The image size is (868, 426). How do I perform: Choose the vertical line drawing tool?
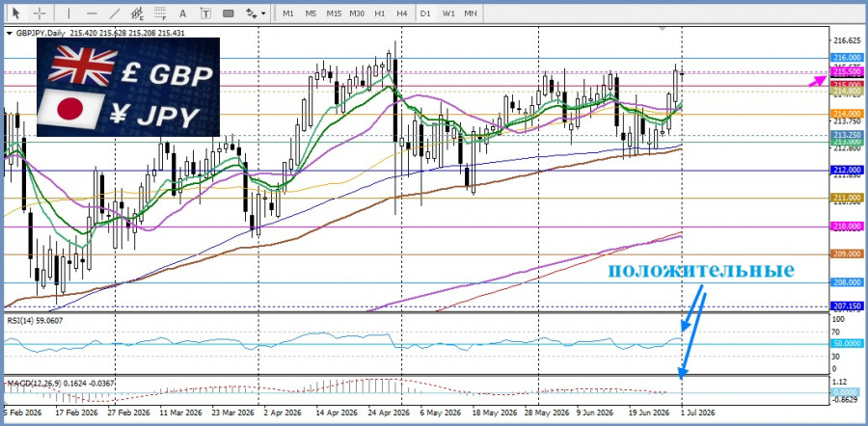[x=68, y=13]
